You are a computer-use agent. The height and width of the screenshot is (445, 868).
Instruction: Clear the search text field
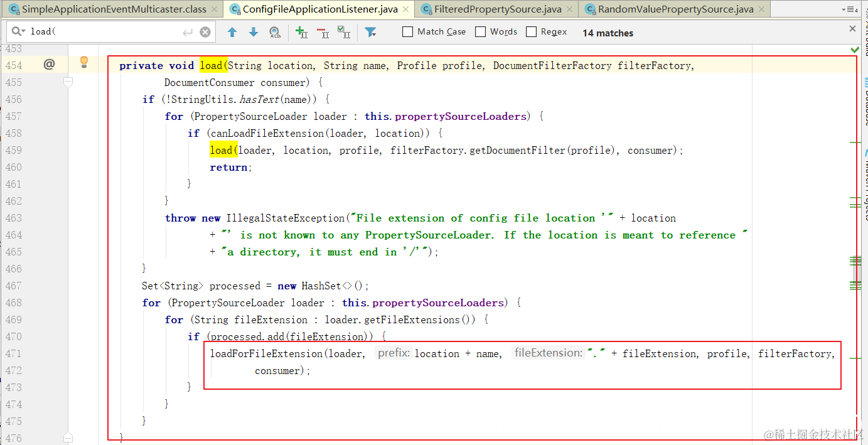[x=205, y=32]
